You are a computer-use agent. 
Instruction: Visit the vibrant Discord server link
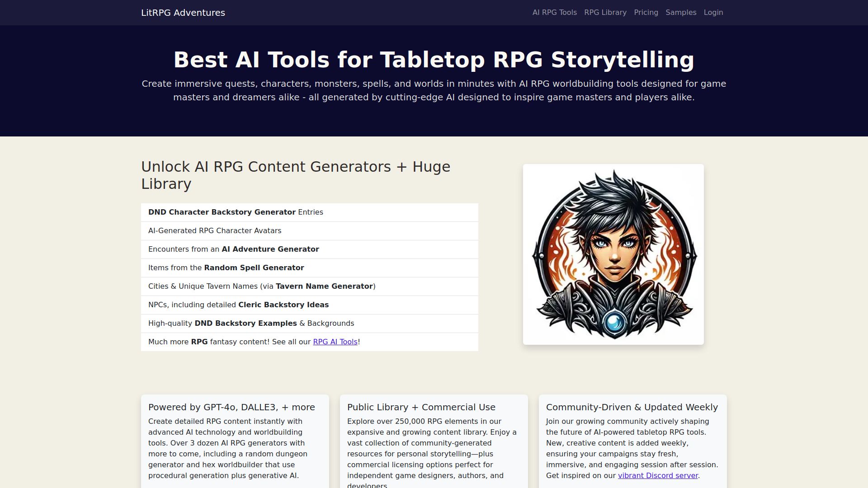[658, 475]
